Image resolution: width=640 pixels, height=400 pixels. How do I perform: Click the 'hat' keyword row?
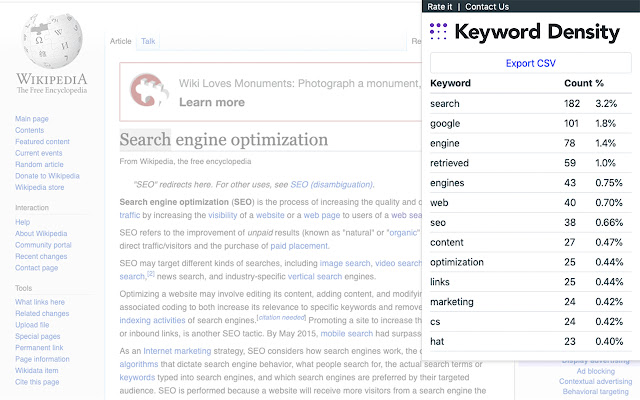[x=531, y=341]
